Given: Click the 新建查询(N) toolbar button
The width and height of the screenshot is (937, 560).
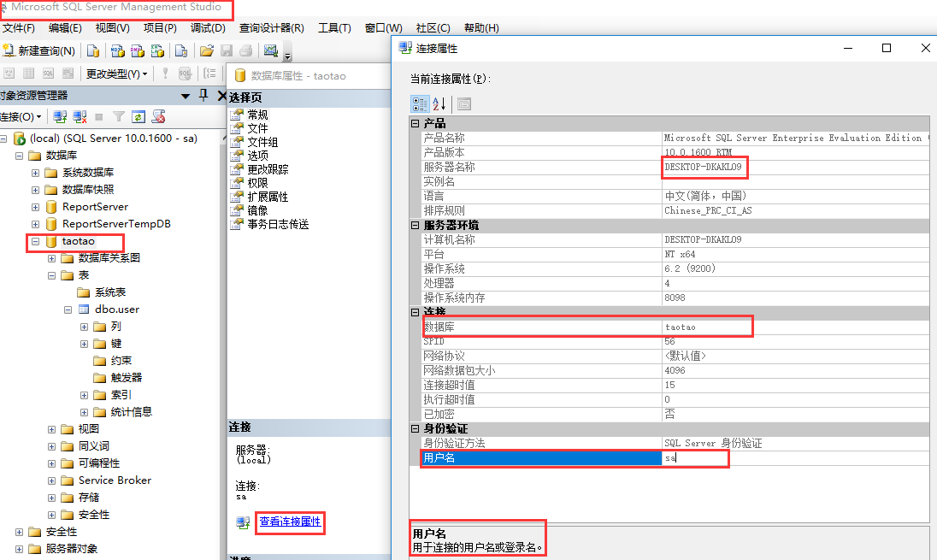Looking at the screenshot, I should click(39, 50).
